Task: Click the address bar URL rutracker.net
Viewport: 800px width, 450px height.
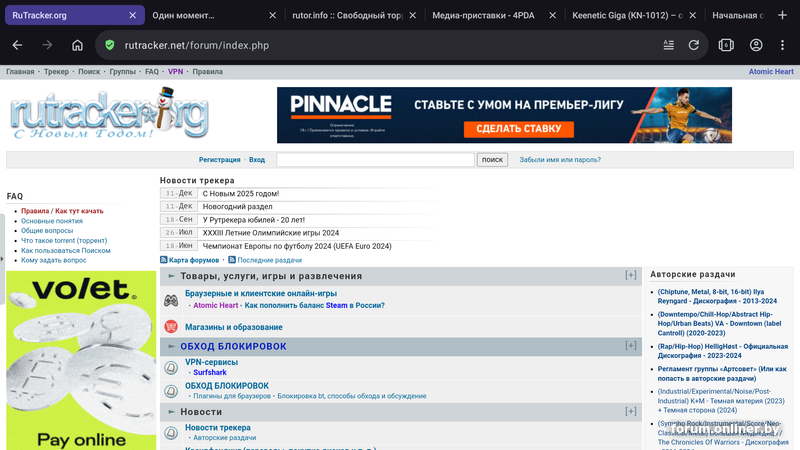Action: point(196,45)
